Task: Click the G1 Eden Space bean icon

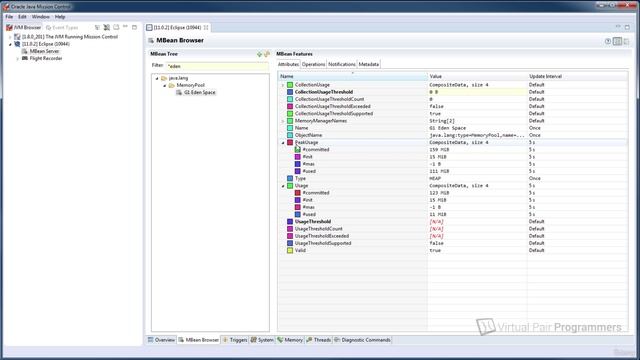Action: point(179,93)
